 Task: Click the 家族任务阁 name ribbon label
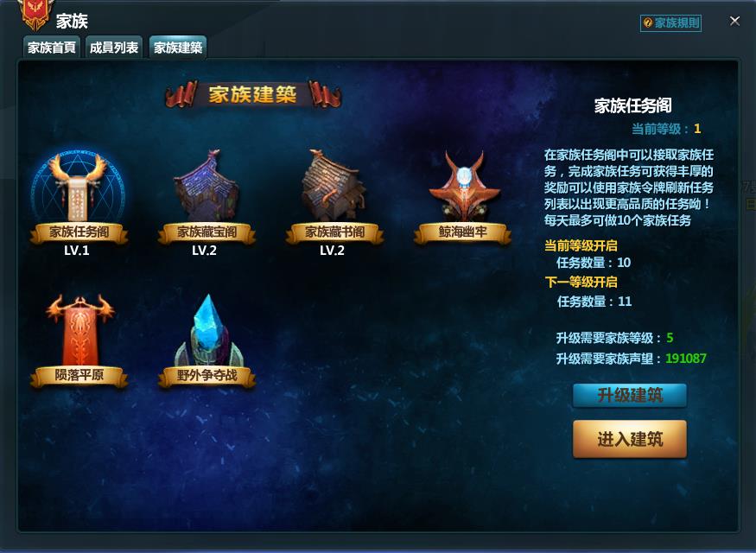click(79, 232)
